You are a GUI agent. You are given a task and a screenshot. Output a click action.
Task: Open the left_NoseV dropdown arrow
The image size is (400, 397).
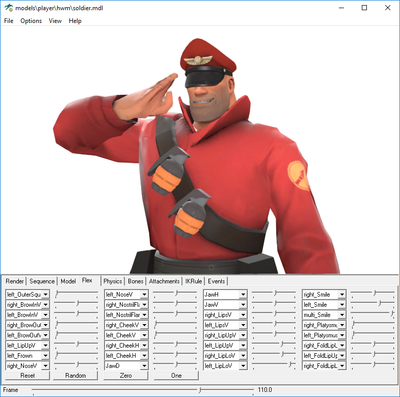coord(144,295)
